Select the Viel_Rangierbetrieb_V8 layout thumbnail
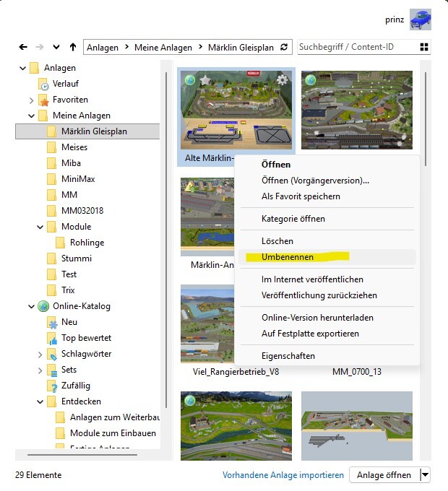The width and height of the screenshot is (448, 491). pos(207,323)
